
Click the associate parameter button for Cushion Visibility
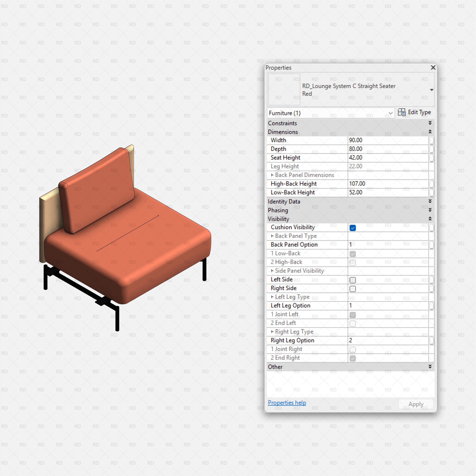pos(431,227)
